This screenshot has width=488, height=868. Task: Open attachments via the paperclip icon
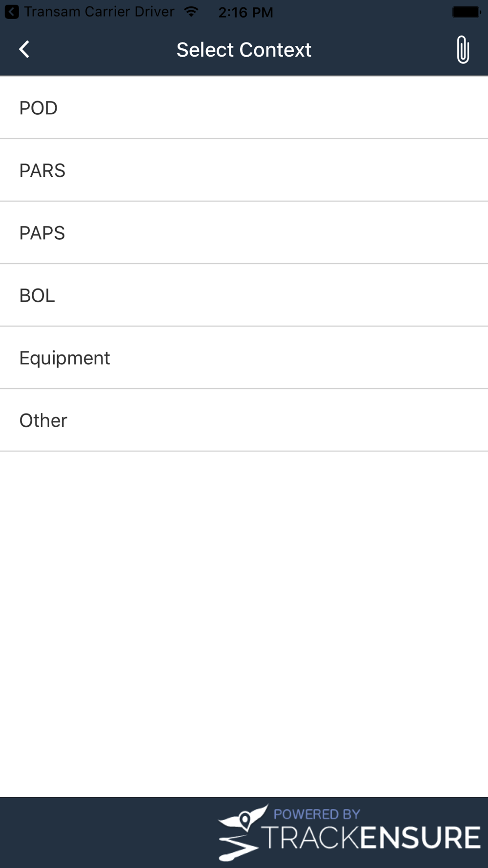click(463, 49)
